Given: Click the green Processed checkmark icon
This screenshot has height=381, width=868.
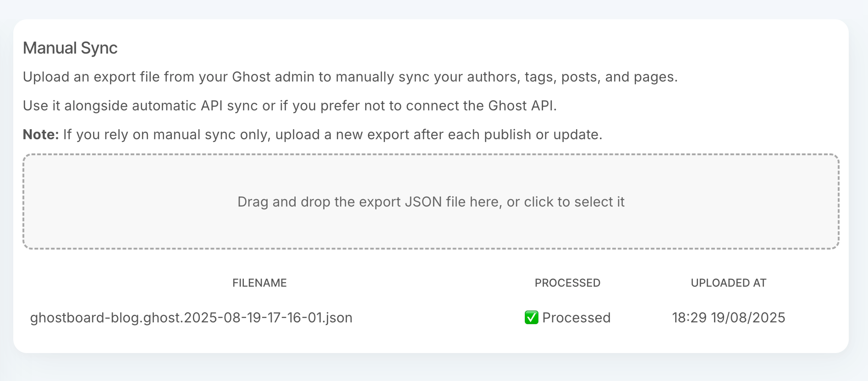Looking at the screenshot, I should click(531, 317).
